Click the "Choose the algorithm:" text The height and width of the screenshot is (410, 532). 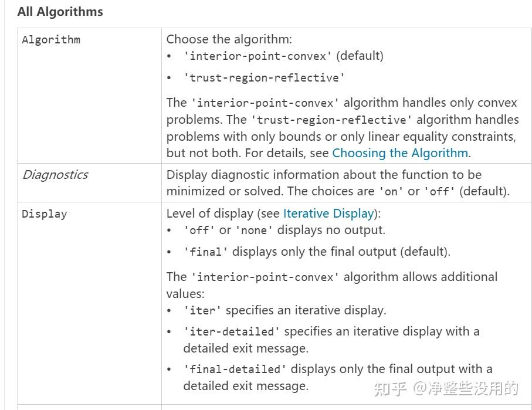229,39
